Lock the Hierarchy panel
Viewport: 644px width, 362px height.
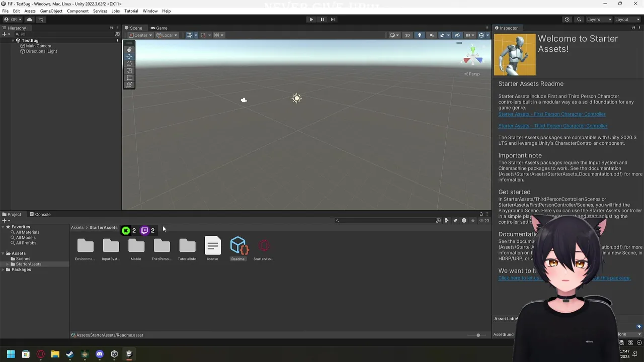pos(111,28)
